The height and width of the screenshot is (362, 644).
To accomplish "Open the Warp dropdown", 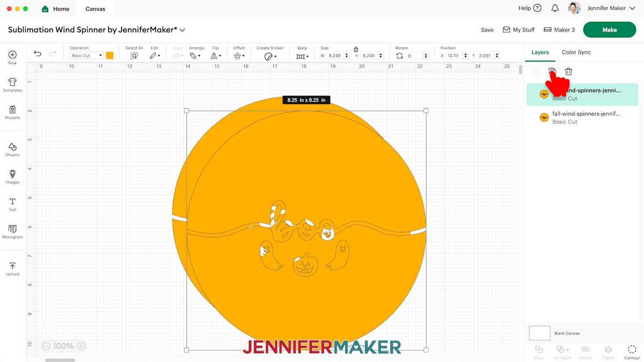I will pos(302,56).
